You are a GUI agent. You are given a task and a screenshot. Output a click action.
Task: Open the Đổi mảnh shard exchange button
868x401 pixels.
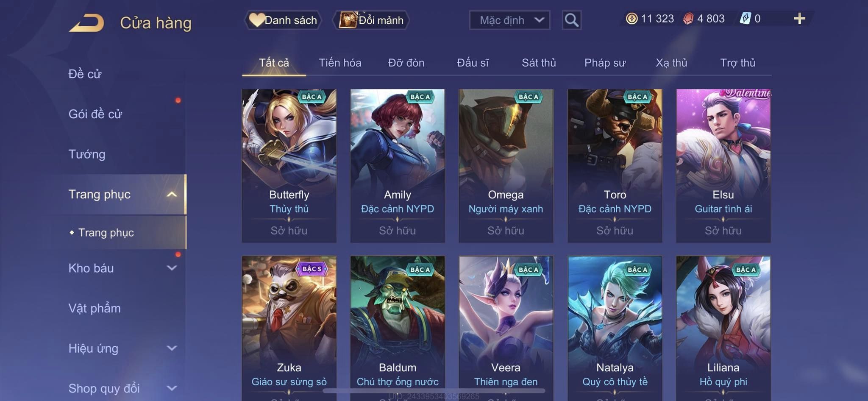coord(371,20)
